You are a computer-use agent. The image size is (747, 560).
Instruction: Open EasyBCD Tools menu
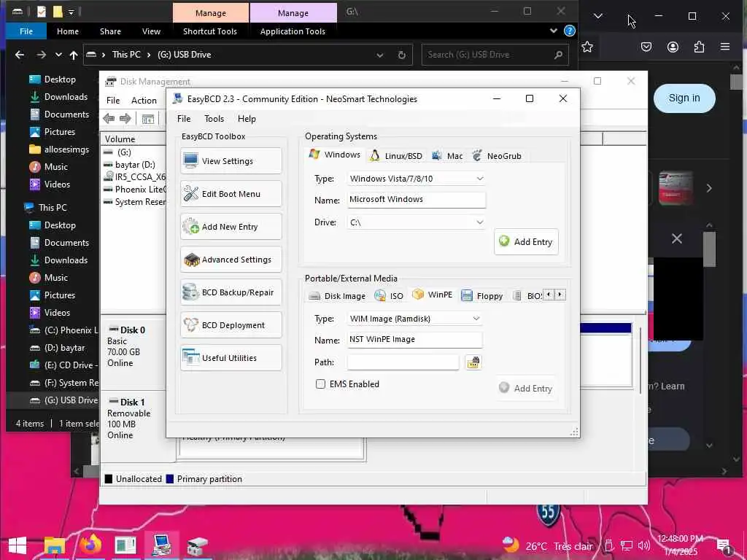(x=214, y=119)
